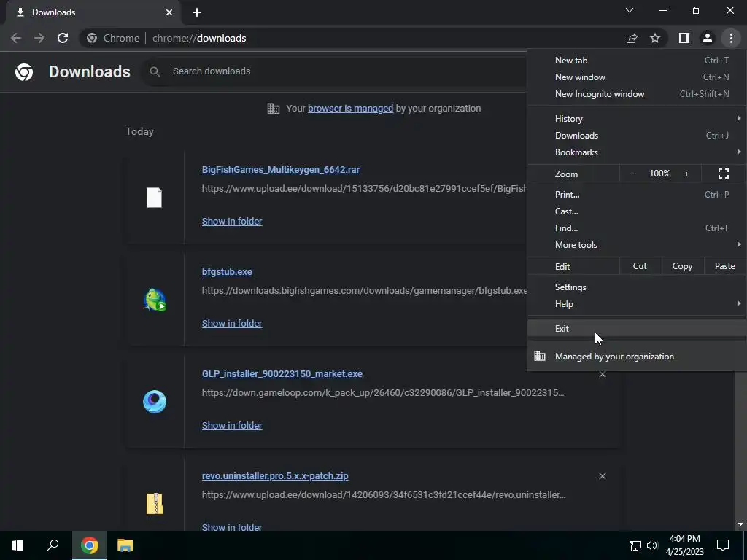Select New tab from the menu
The image size is (747, 560).
[x=636, y=61]
